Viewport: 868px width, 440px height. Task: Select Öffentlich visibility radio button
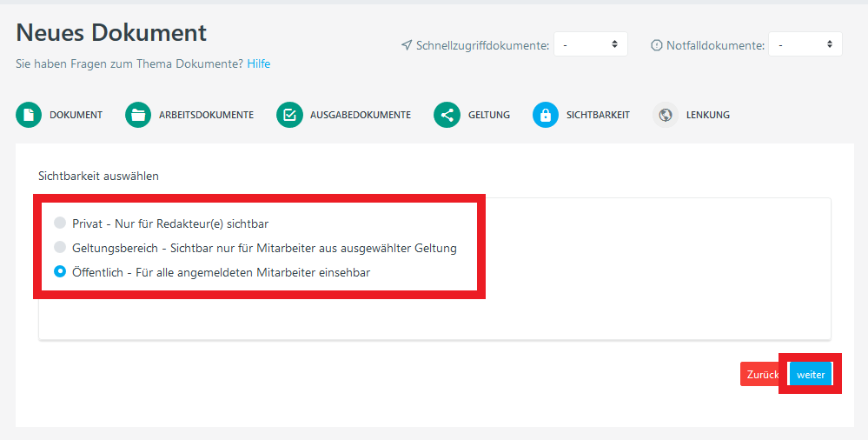click(x=60, y=271)
